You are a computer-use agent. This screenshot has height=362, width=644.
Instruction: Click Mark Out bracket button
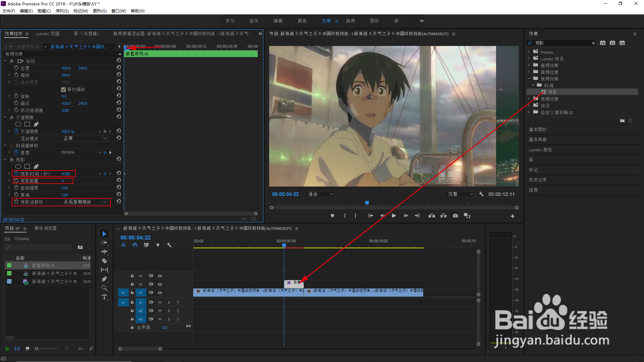pyautogui.click(x=355, y=216)
